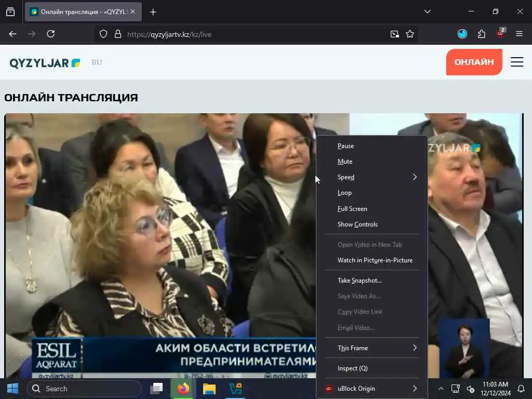
Task: Go back to previous page
Action: click(x=12, y=34)
